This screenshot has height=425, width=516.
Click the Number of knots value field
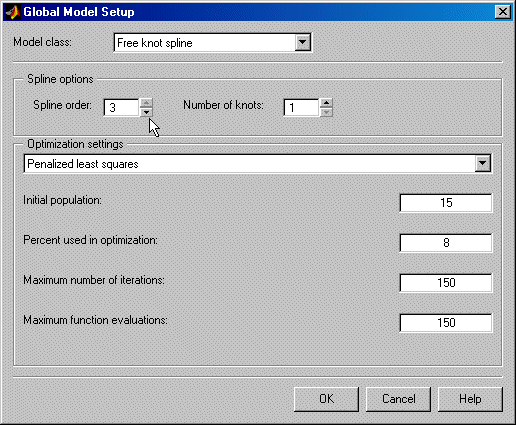[x=301, y=108]
